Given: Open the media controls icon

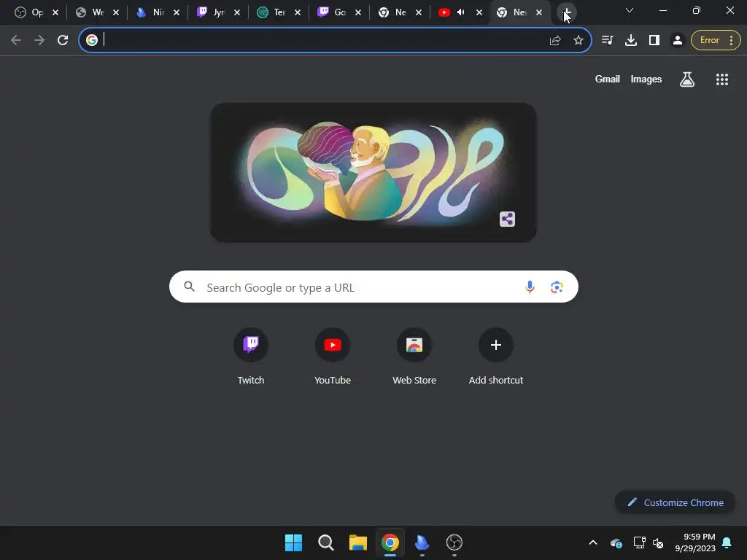Looking at the screenshot, I should (x=608, y=41).
